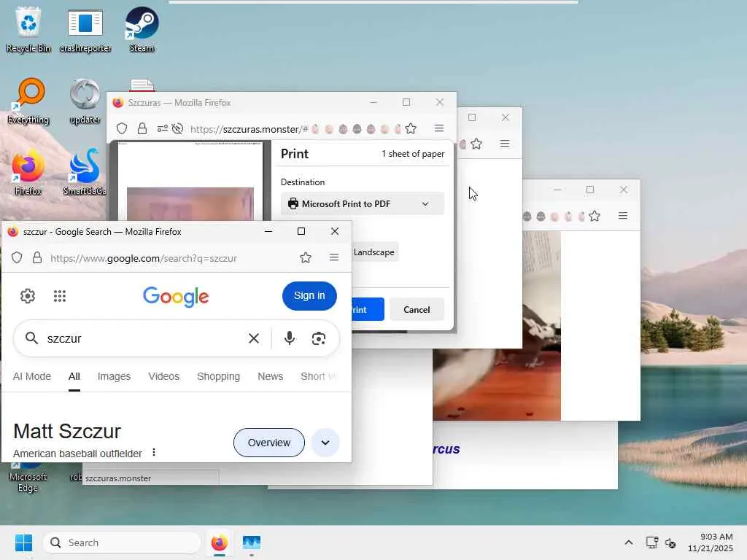Click the muted volume icon in system tray
Screen dimensions: 747x560
(x=670, y=542)
